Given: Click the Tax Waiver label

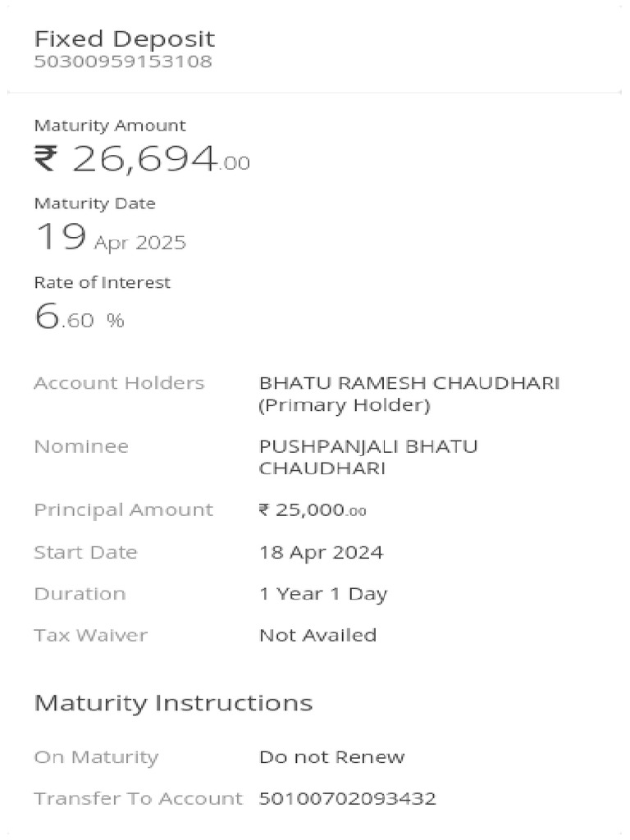Looking at the screenshot, I should tap(90, 635).
